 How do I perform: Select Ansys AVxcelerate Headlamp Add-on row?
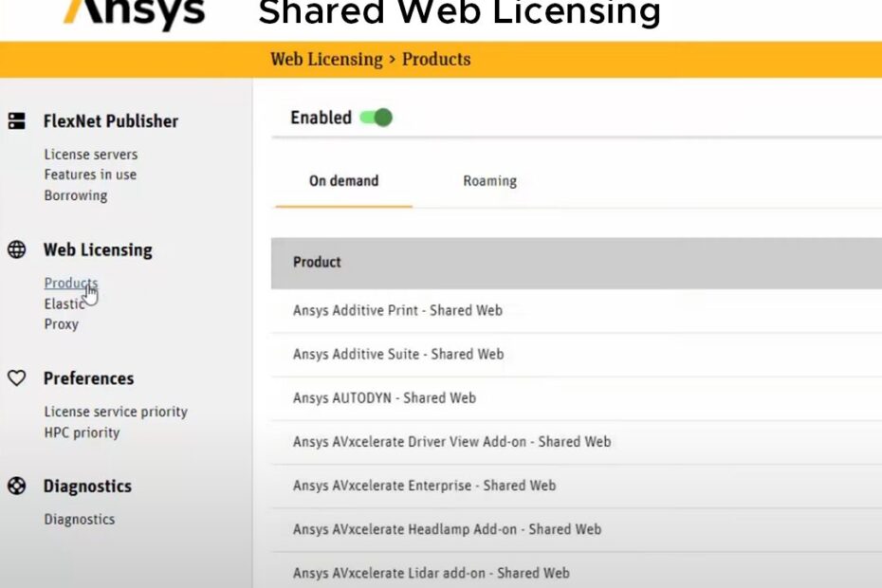click(577, 530)
